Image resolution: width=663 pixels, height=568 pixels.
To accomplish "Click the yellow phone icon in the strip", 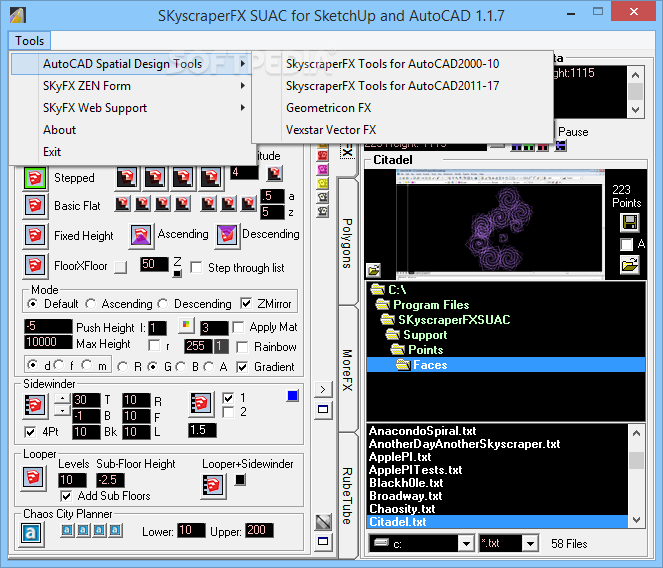I will pos(323,184).
